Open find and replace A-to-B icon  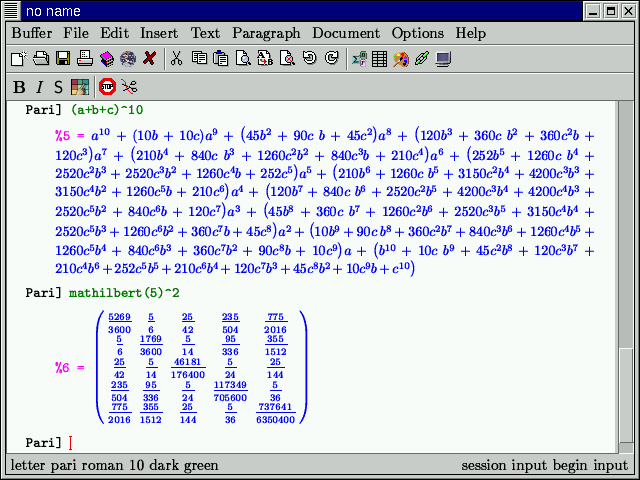point(265,59)
